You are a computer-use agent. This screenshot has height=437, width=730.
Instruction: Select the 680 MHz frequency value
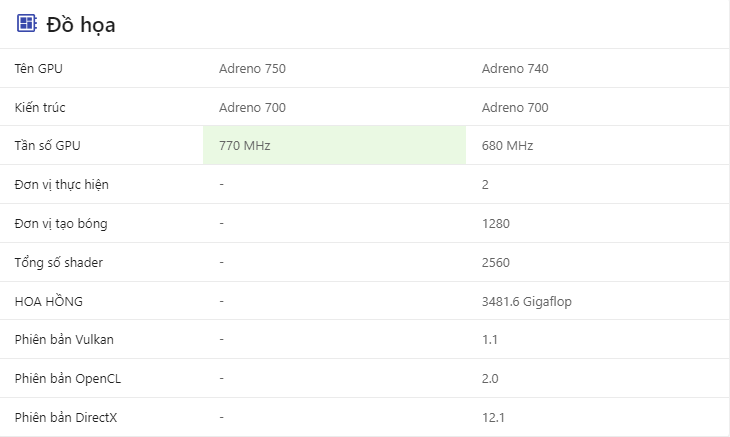tap(507, 146)
